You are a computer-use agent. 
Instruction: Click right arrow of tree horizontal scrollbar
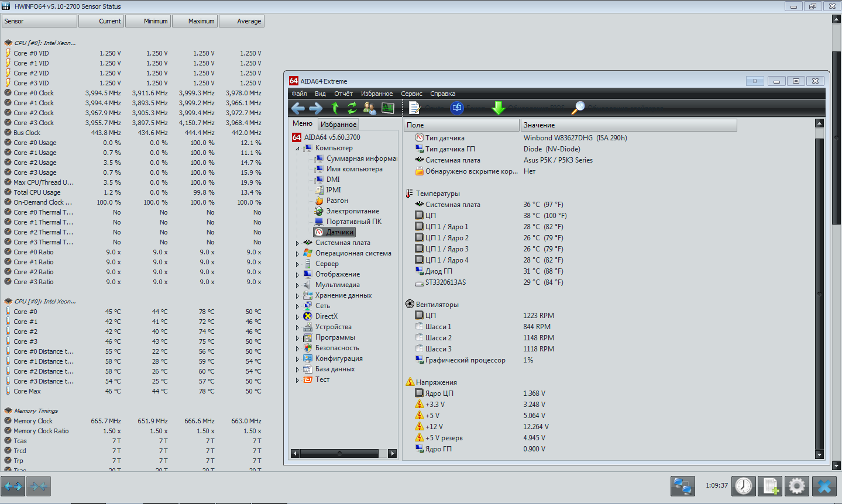coord(392,454)
